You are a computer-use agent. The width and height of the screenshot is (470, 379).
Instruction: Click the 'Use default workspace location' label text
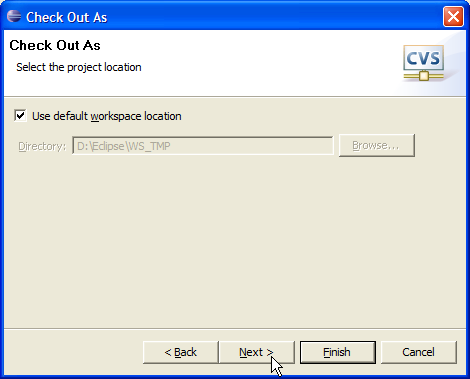(107, 116)
